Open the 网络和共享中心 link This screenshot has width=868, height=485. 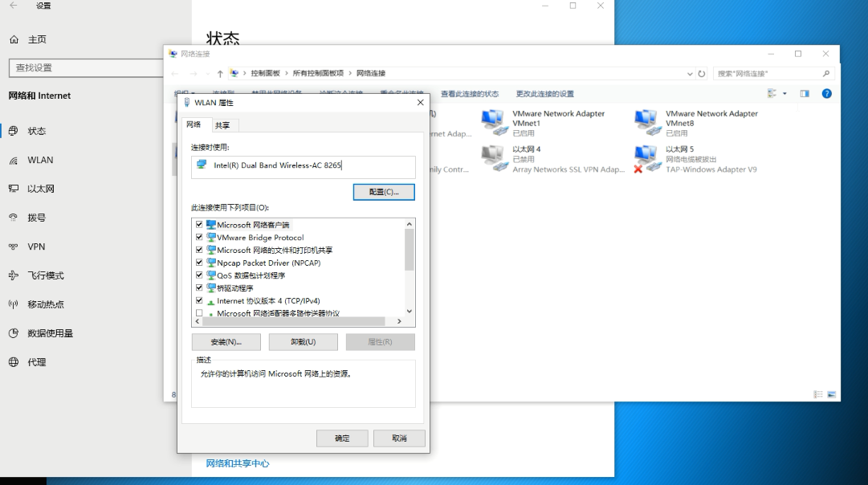238,463
